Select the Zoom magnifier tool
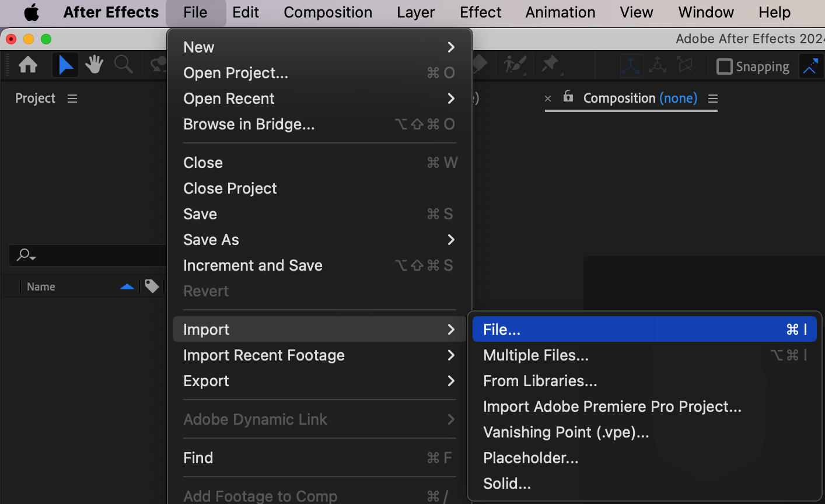 (x=123, y=65)
